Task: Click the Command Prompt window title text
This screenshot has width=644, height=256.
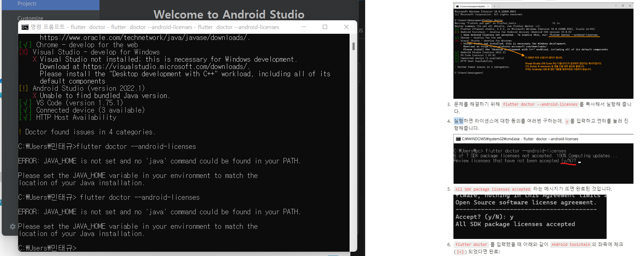Action: click(x=155, y=27)
